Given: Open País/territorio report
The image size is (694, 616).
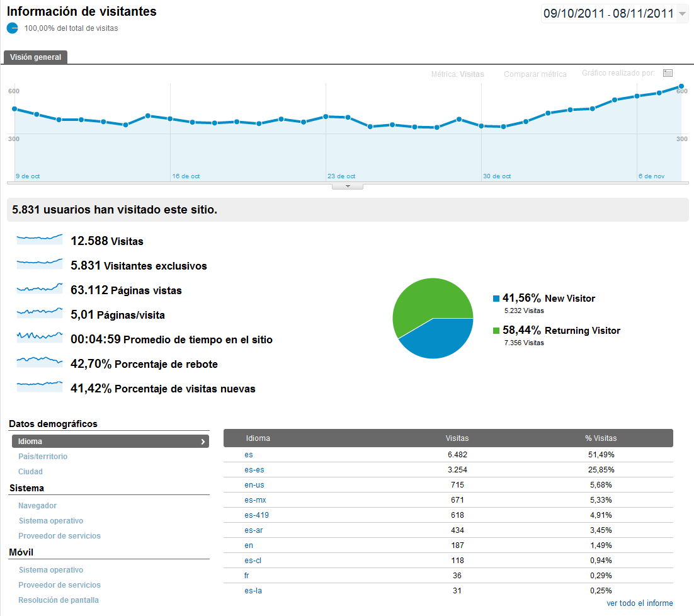Looking at the screenshot, I should coord(43,456).
